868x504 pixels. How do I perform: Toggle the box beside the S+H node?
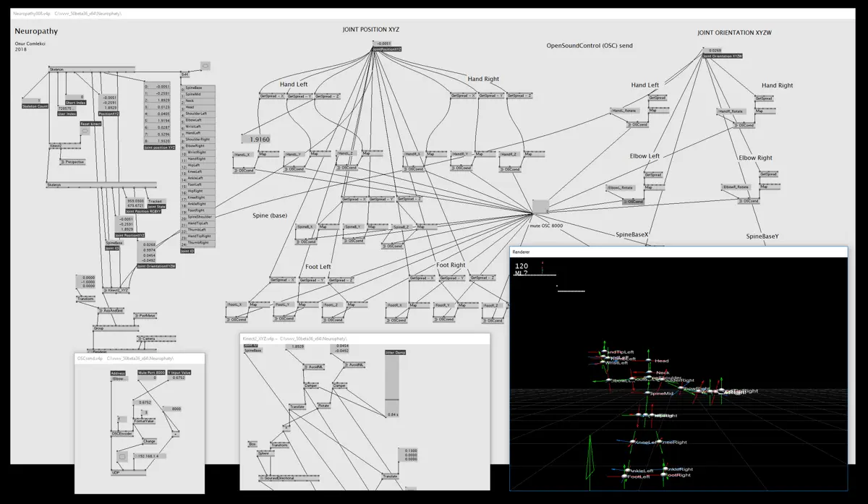tap(205, 67)
